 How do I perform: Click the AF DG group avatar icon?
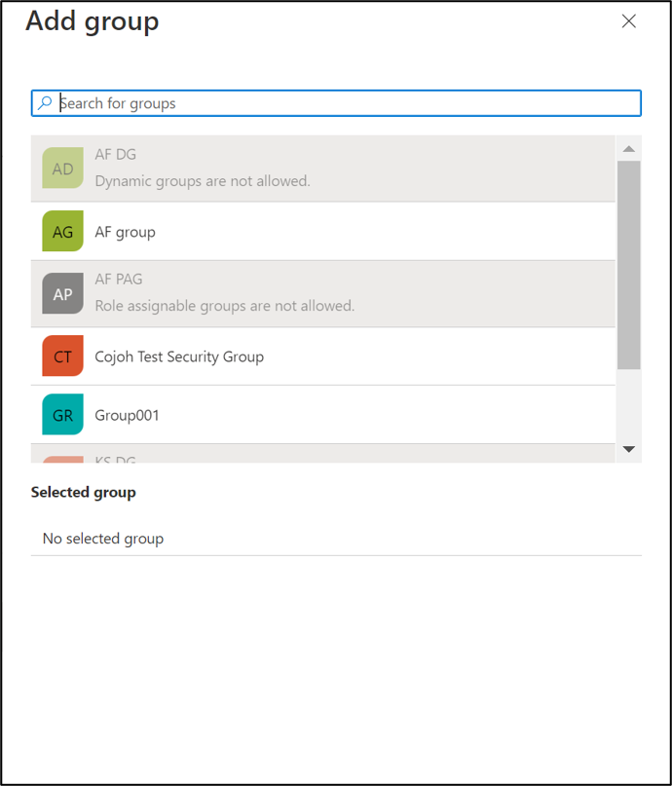[x=61, y=168]
